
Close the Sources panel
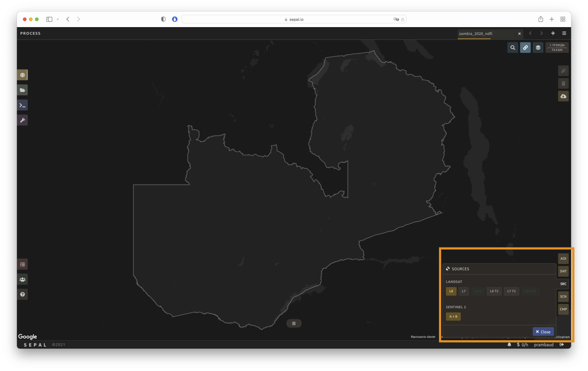click(543, 332)
